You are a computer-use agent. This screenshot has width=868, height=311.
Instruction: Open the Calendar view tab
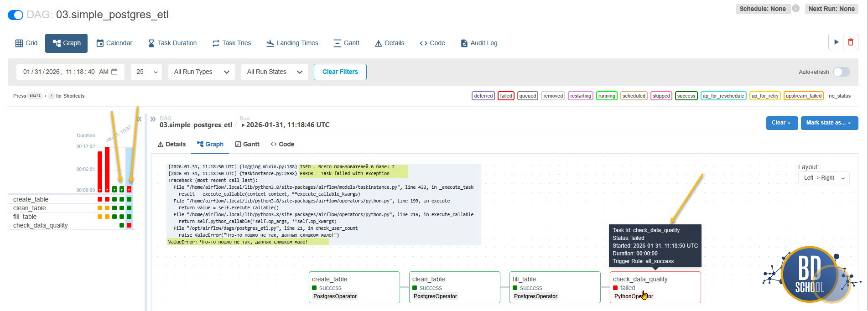click(114, 43)
